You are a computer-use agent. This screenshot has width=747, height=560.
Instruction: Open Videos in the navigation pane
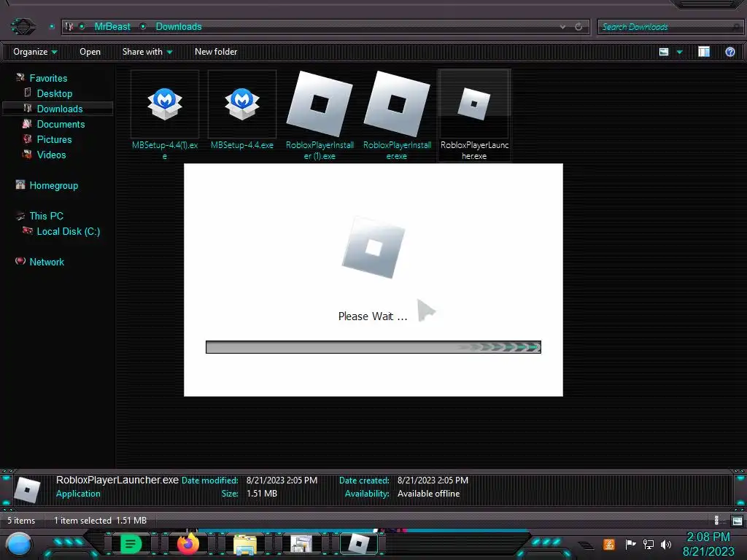52,155
